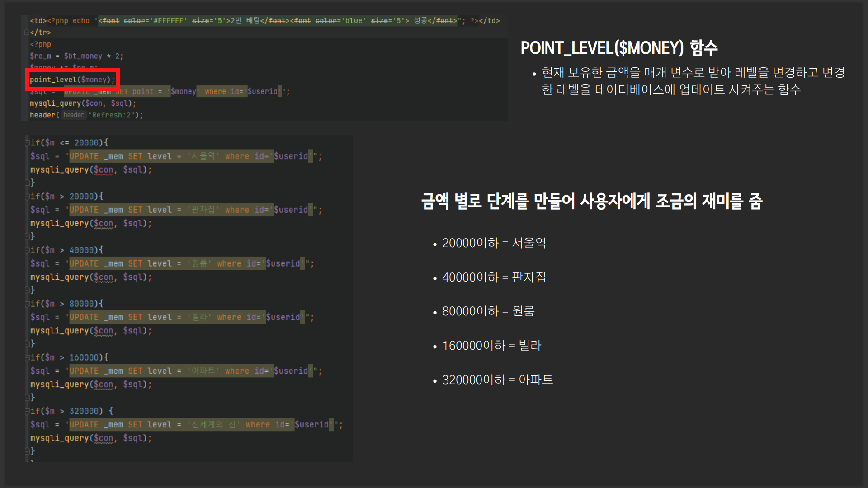This screenshot has width=868, height=488.
Task: Click the 'if($m > 20000){' condition line
Action: pyautogui.click(x=67, y=197)
